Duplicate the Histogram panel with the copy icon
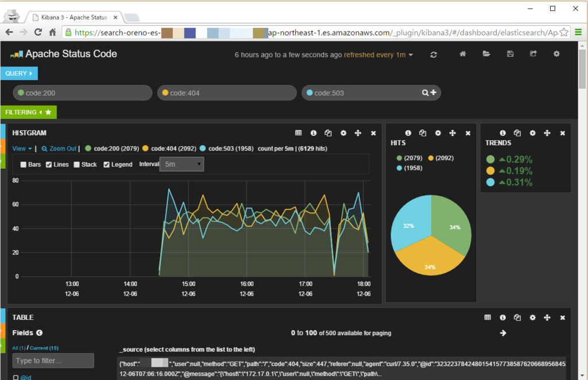Screen dimensions: 588x380 click(x=328, y=133)
